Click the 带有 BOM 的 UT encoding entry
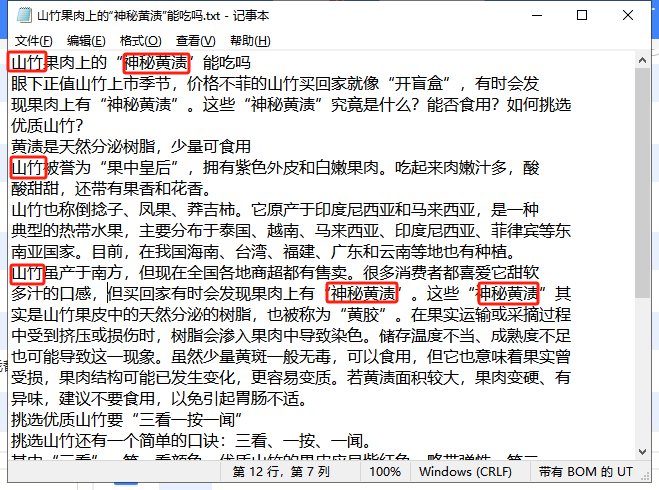This screenshot has height=490, width=659. click(585, 472)
